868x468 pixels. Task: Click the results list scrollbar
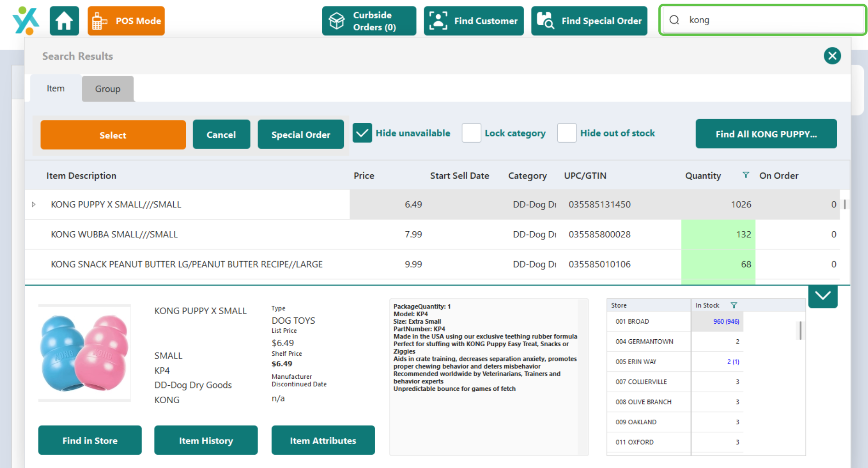click(x=845, y=204)
